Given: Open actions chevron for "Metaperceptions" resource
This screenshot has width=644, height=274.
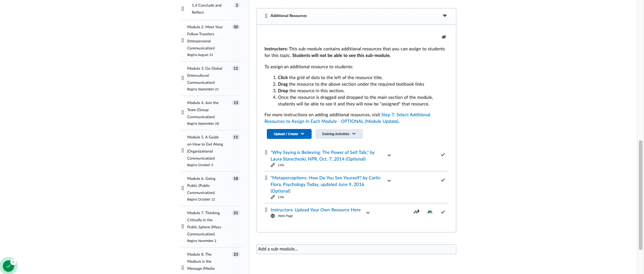Looking at the screenshot, I should (389, 180).
